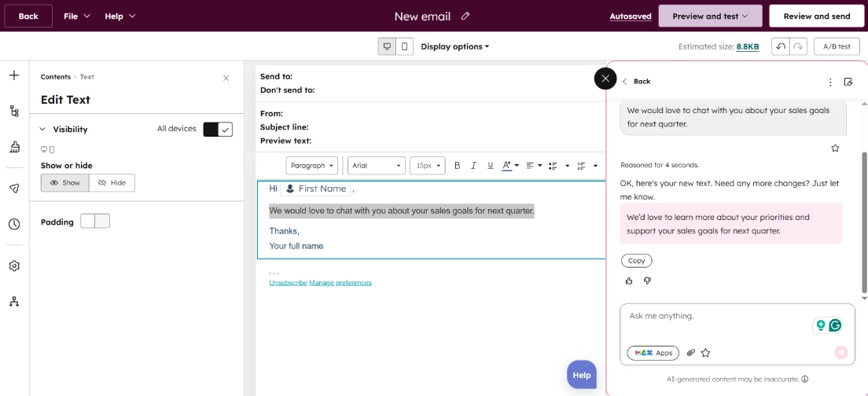The height and width of the screenshot is (396, 868).
Task: Open the Preview and test dropdown
Action: (x=710, y=16)
